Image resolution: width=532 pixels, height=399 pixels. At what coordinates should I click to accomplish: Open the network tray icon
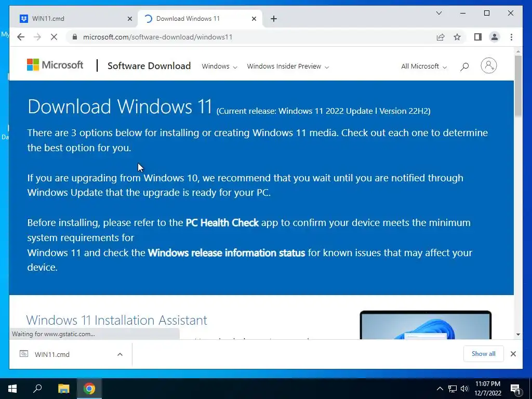[x=453, y=389]
